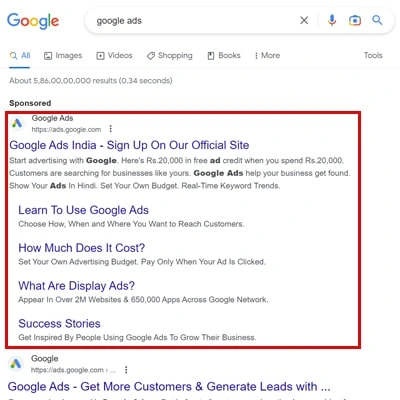
Task: Switch to the Books tab
Action: 224,56
